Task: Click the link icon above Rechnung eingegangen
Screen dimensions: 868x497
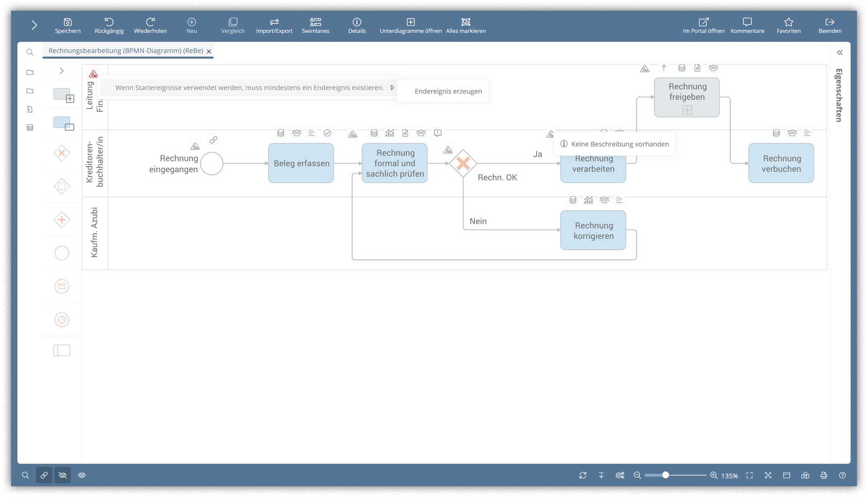Action: pos(213,140)
